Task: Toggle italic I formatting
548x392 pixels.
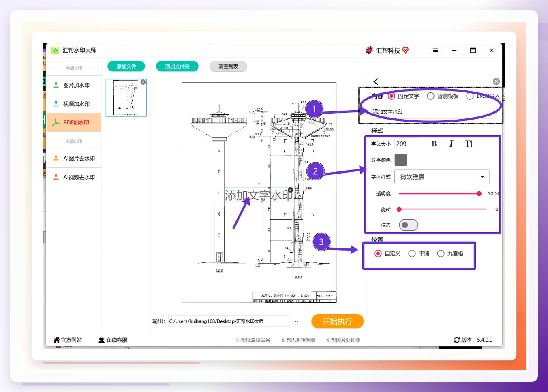Action: click(451, 144)
